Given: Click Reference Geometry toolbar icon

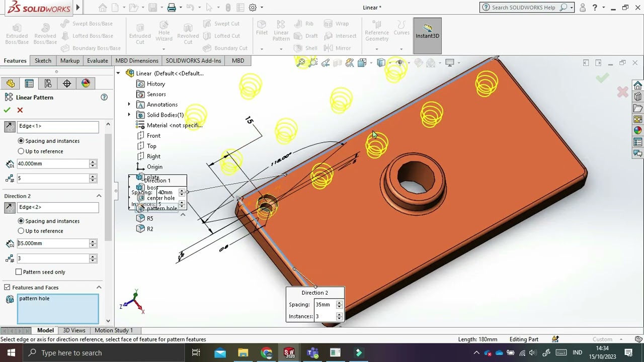Looking at the screenshot, I should (377, 30).
